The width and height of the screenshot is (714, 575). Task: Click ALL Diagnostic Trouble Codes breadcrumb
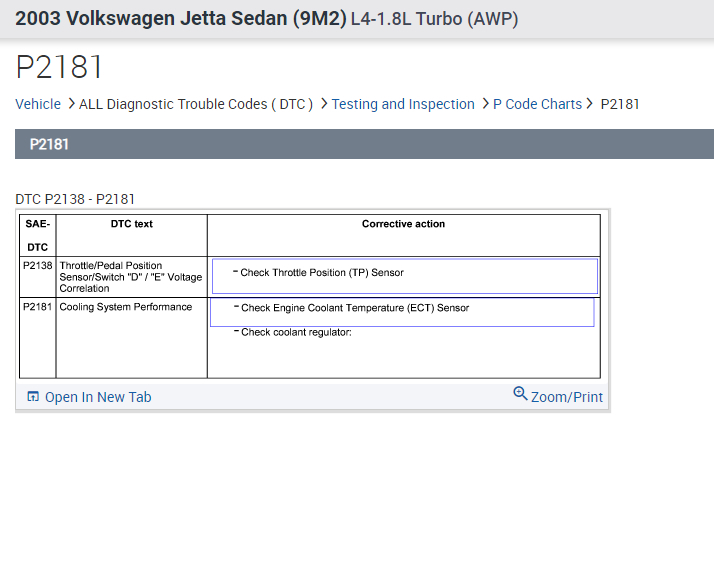pyautogui.click(x=196, y=104)
